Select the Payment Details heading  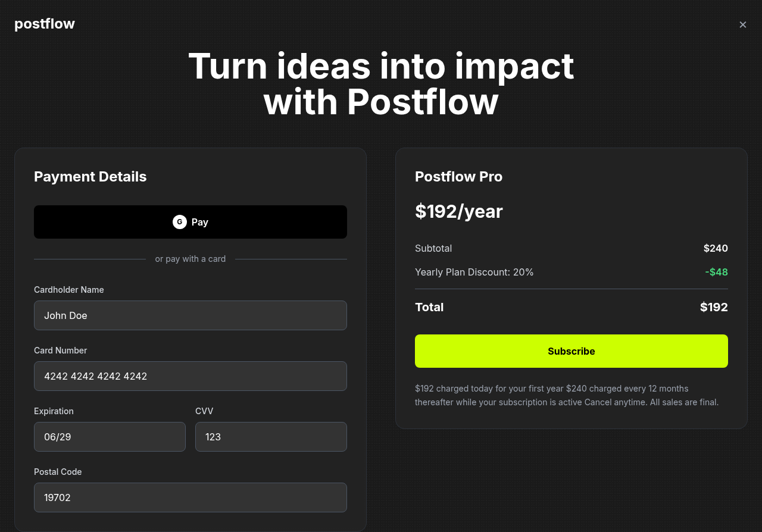tap(90, 176)
